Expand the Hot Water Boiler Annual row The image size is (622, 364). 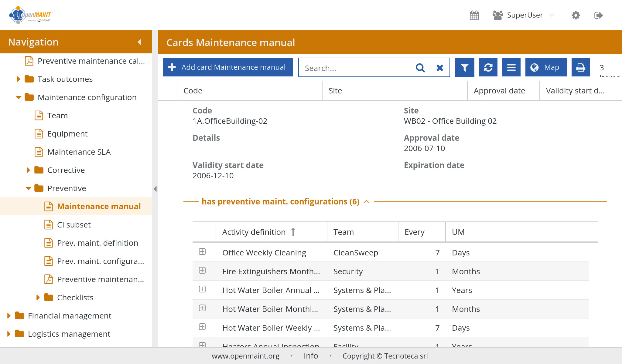click(202, 289)
